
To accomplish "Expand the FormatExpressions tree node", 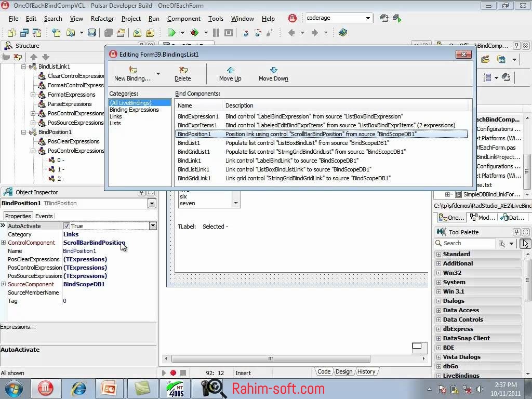I will point(33,95).
